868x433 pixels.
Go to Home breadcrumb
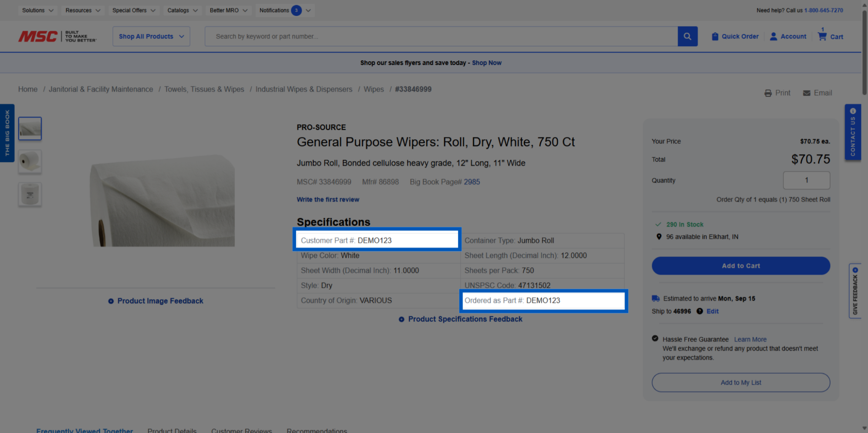point(28,89)
